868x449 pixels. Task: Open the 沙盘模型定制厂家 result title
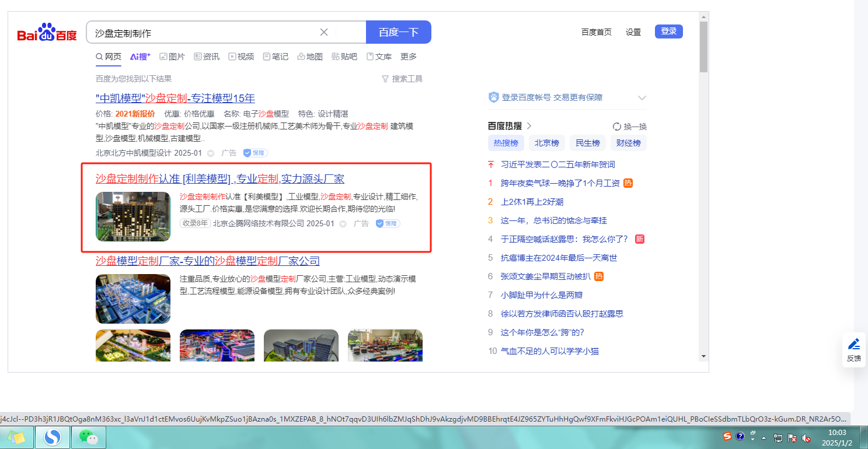coord(208,261)
